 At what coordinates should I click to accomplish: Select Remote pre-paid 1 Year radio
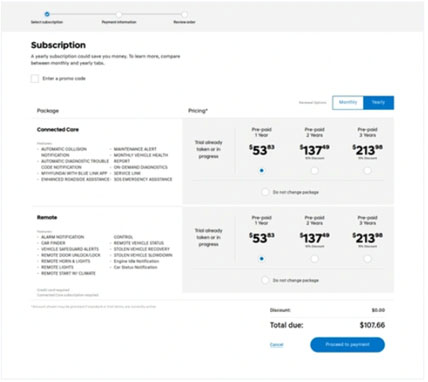point(262,259)
